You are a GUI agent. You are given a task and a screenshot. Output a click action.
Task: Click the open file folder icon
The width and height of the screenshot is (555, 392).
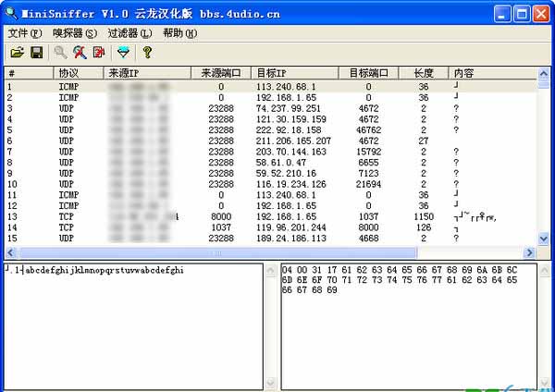(16, 53)
